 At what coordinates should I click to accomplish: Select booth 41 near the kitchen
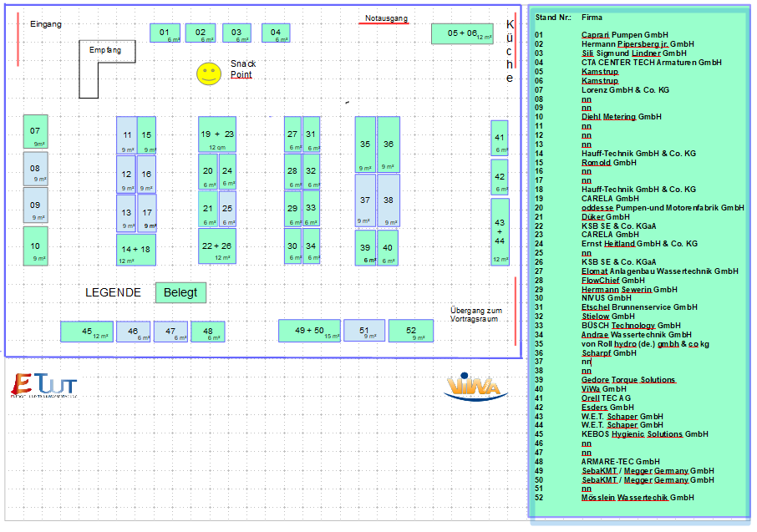(500, 138)
